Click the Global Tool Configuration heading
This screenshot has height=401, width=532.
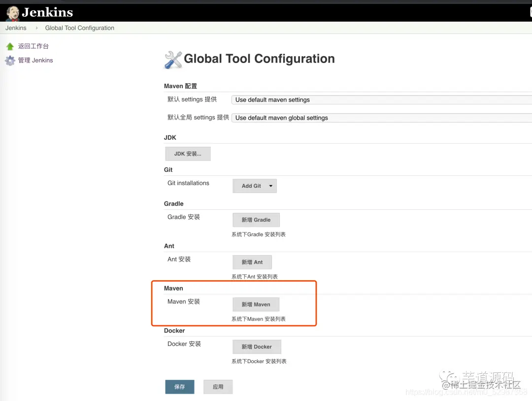[259, 59]
